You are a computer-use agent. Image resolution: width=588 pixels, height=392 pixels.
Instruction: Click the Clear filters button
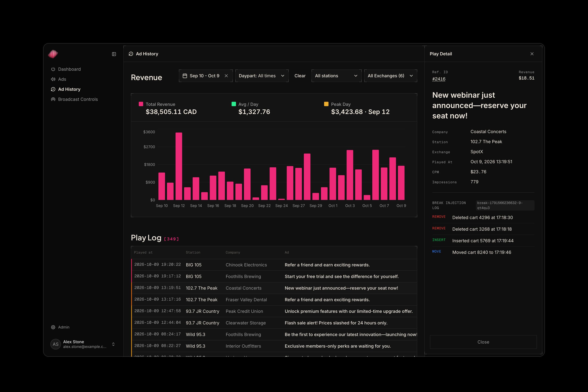tap(300, 76)
